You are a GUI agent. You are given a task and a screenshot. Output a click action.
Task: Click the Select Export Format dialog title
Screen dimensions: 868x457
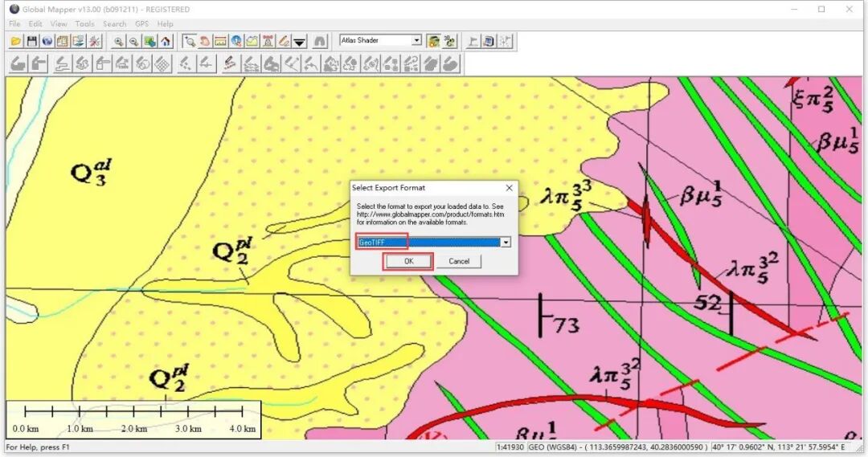(x=388, y=188)
